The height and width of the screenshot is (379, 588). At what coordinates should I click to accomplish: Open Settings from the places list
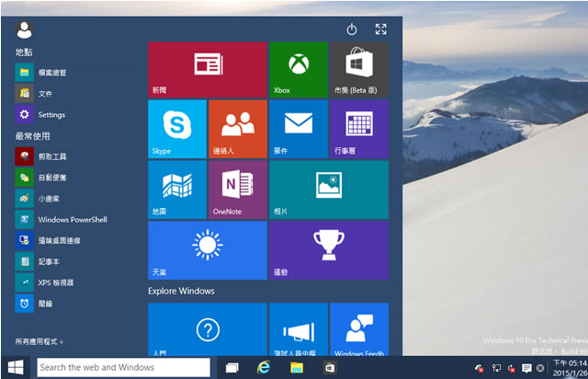click(x=51, y=115)
